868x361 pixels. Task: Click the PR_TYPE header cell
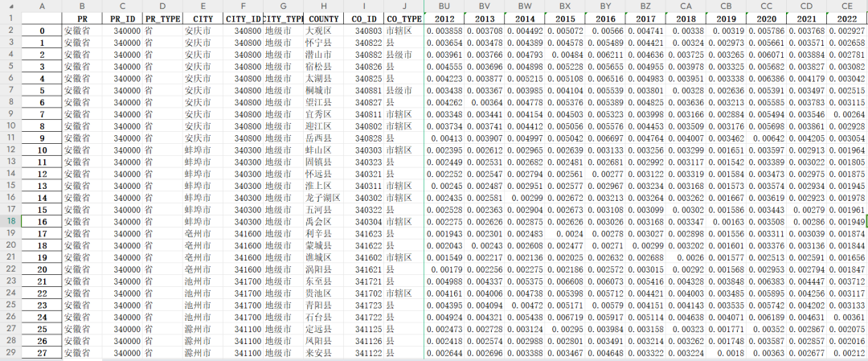click(x=162, y=18)
